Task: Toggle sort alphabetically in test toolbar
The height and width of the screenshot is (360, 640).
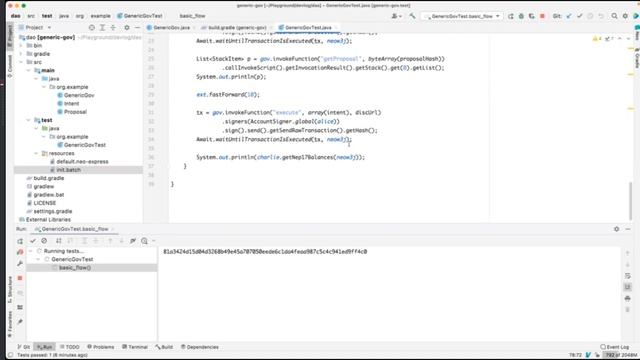Action: (x=59, y=241)
